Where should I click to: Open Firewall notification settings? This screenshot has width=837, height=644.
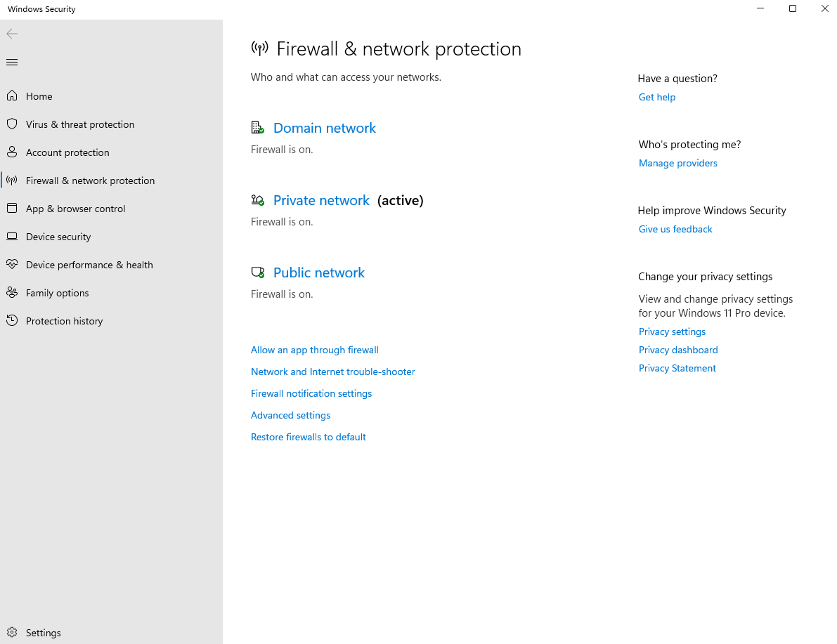(x=311, y=394)
